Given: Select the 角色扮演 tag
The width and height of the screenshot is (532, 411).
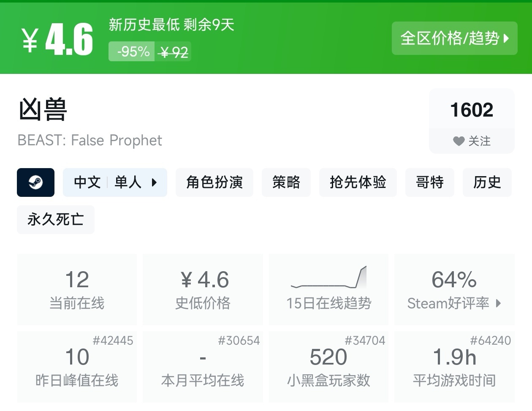Looking at the screenshot, I should coord(214,182).
